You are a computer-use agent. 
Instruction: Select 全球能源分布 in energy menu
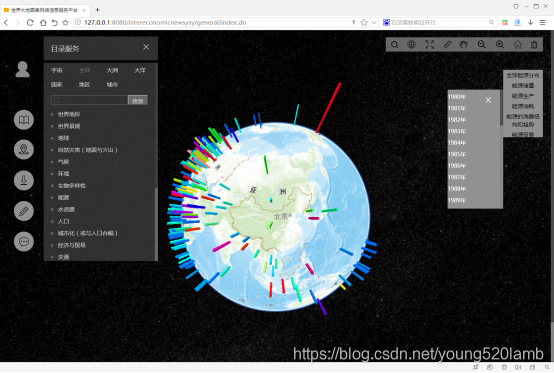click(523, 75)
